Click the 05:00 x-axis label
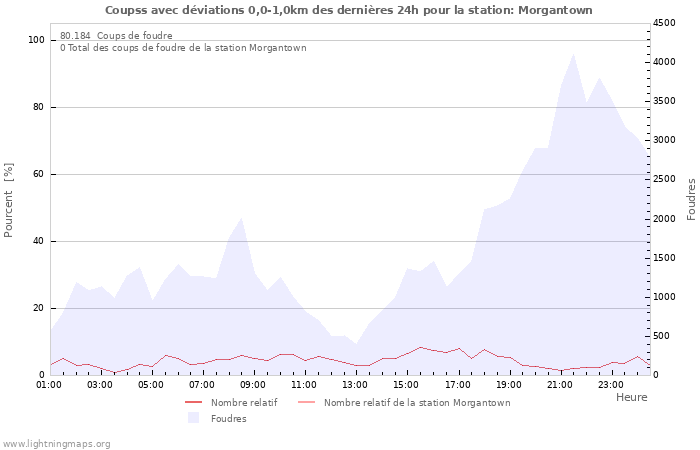The image size is (700, 450). click(x=150, y=385)
